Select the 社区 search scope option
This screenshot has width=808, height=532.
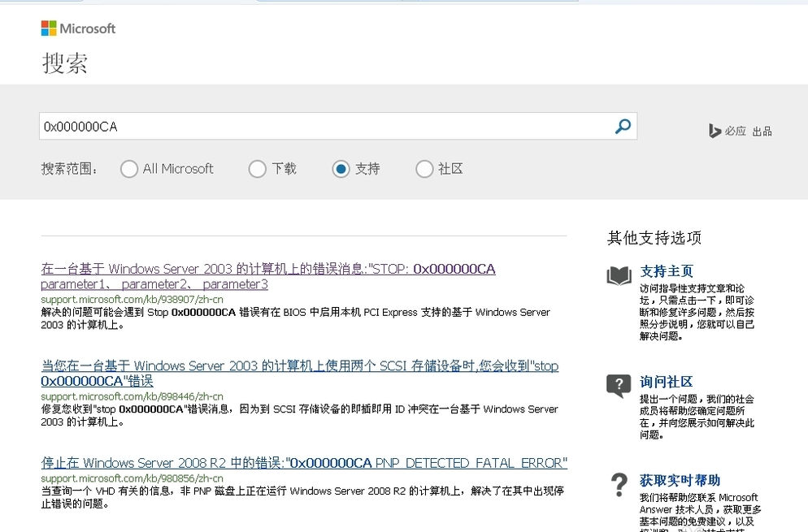click(424, 169)
